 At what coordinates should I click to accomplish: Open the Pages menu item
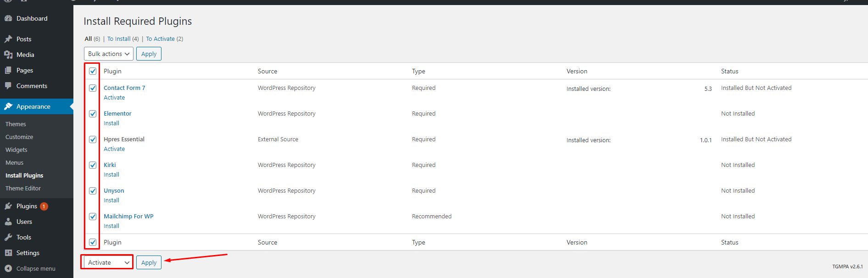pos(37,70)
